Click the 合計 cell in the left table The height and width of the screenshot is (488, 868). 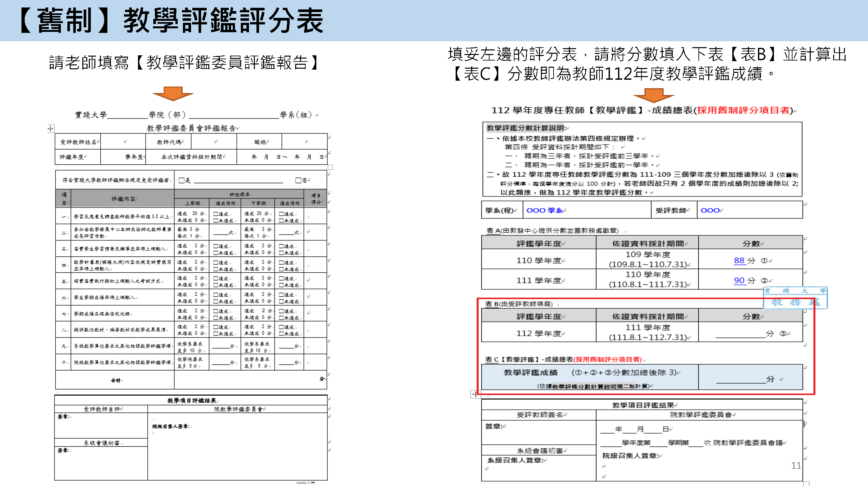[115, 380]
